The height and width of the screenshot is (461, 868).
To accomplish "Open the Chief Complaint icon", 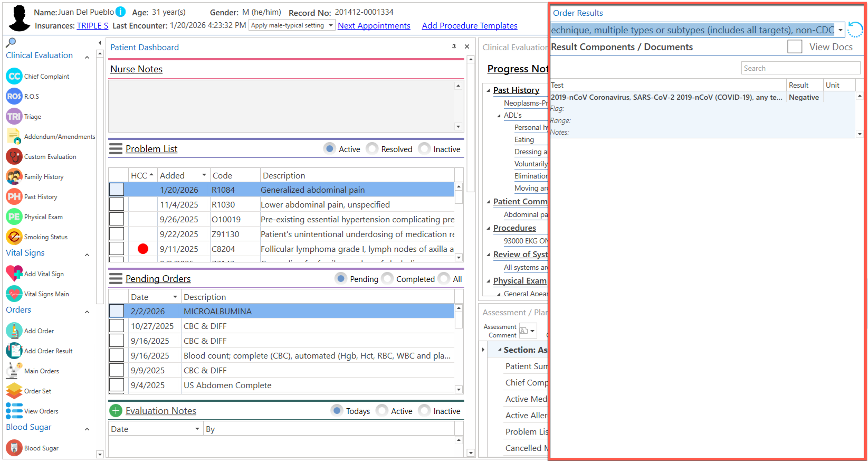I will coord(14,76).
